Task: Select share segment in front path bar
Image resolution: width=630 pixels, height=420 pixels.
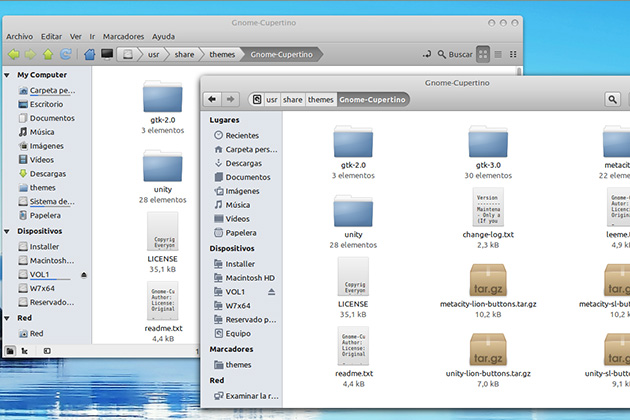Action: [x=292, y=100]
